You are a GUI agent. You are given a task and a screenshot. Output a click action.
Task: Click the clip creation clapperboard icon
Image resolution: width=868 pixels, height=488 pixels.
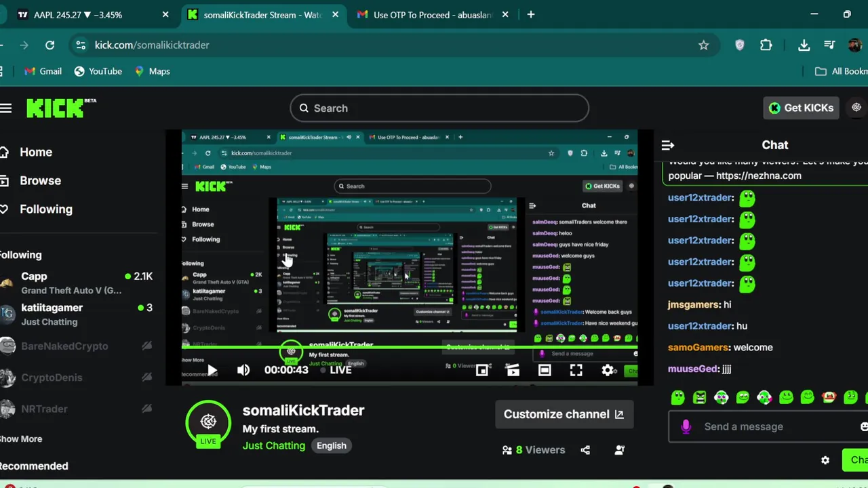coord(513,370)
